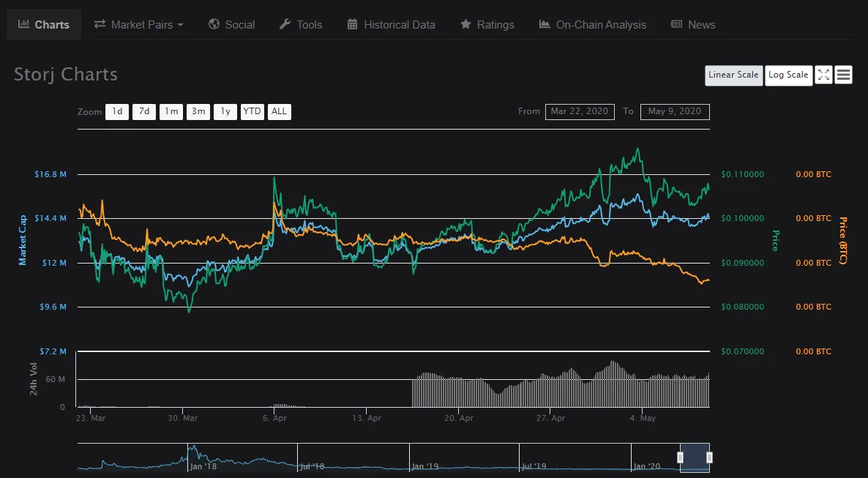The height and width of the screenshot is (478, 868).
Task: Click the fullscreen expand chart icon
Action: point(823,75)
